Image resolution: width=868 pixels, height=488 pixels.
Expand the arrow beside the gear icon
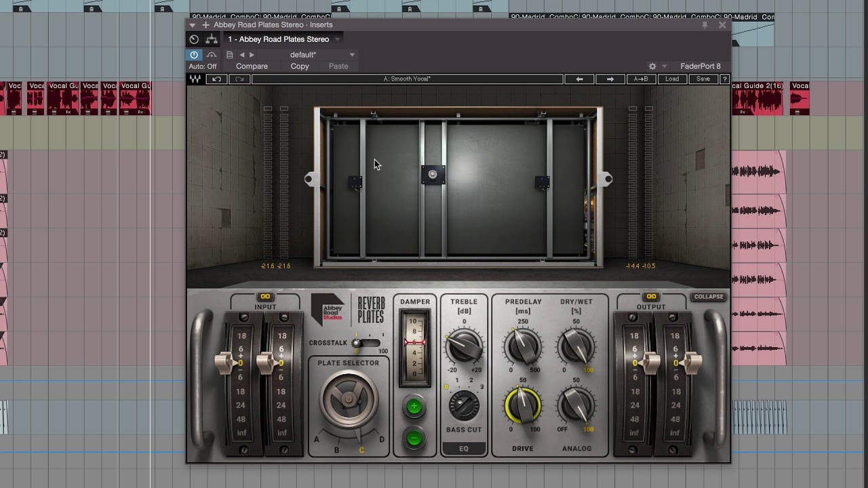(665, 66)
